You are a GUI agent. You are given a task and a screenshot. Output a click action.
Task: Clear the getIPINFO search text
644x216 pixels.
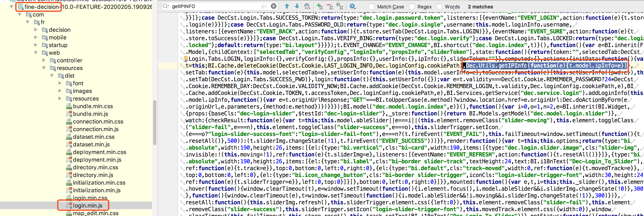[x=274, y=6]
